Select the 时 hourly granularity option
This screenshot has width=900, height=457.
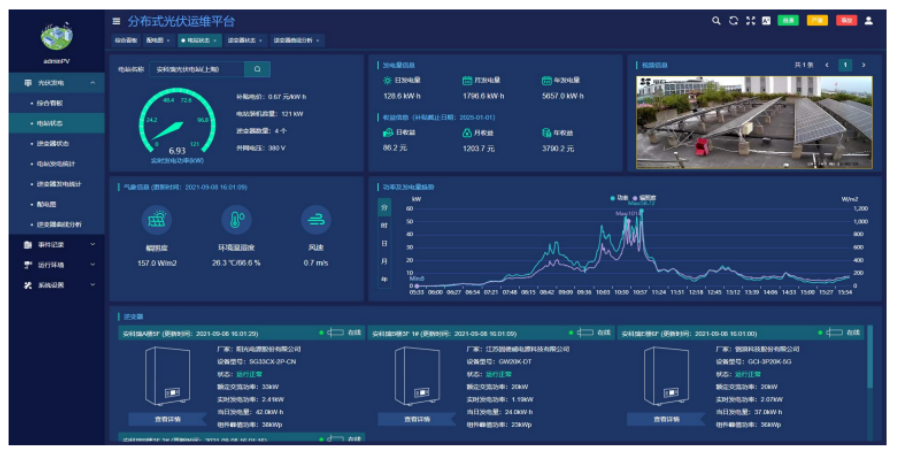click(384, 226)
